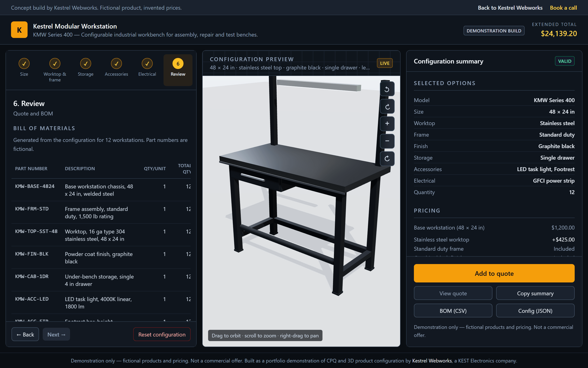
Task: Click the +$425.00 worktop price
Action: 563,239
